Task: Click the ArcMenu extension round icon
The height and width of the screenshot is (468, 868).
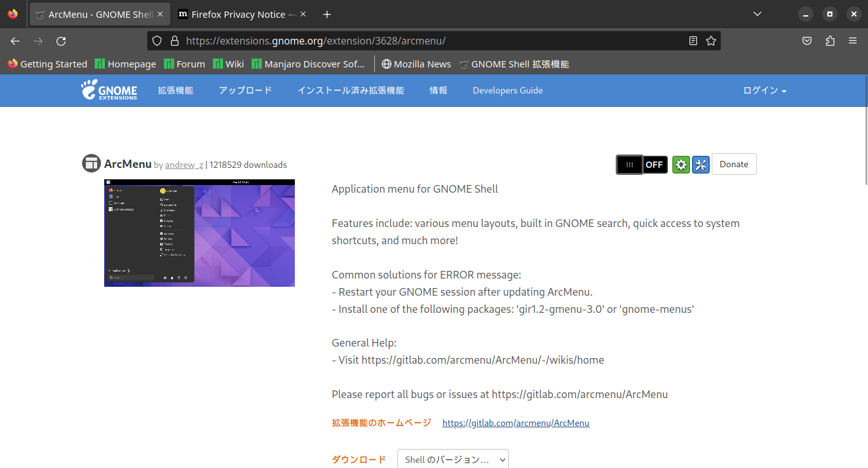Action: tap(92, 163)
